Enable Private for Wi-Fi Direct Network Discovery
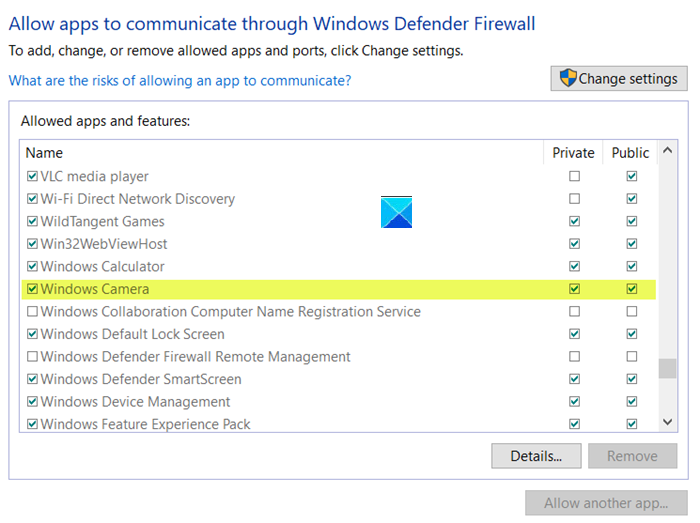The width and height of the screenshot is (700, 523). coord(574,199)
